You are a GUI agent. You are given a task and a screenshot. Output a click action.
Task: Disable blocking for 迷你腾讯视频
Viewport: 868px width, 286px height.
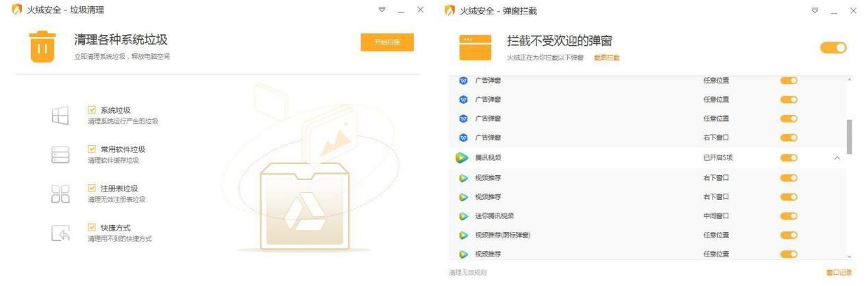click(x=789, y=216)
